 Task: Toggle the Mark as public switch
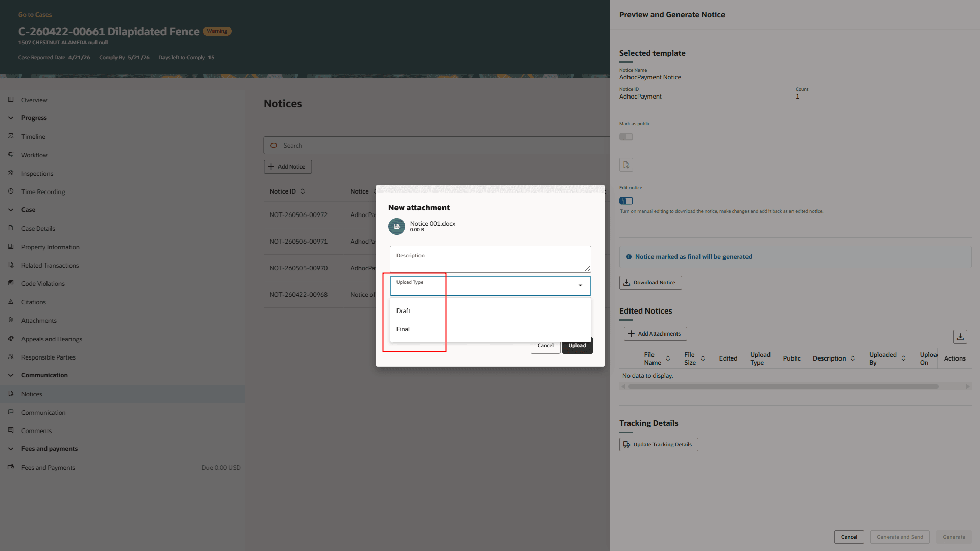626,137
